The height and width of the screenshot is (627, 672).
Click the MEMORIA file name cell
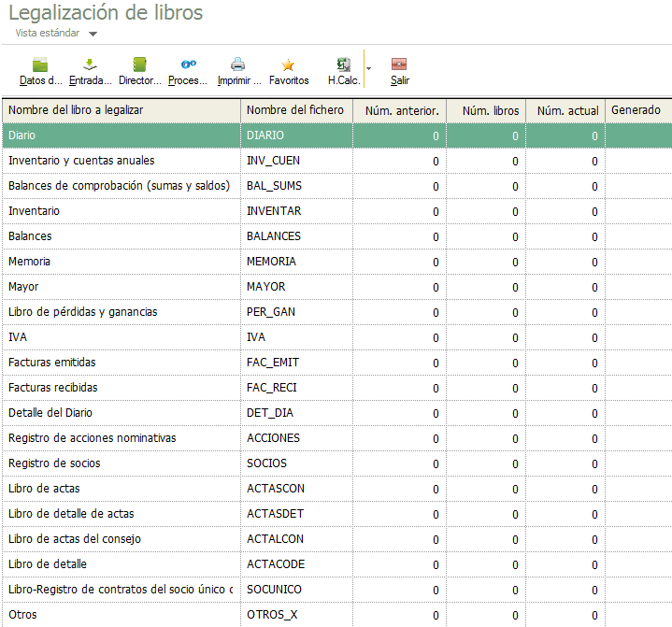click(x=296, y=262)
